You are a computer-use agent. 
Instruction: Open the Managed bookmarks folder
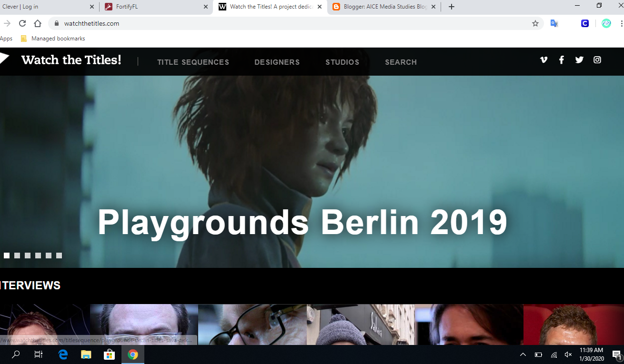pos(52,39)
